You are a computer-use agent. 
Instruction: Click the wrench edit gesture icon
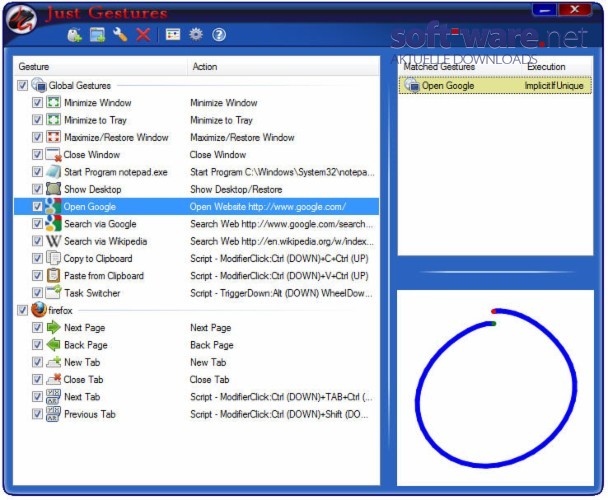[x=120, y=35]
